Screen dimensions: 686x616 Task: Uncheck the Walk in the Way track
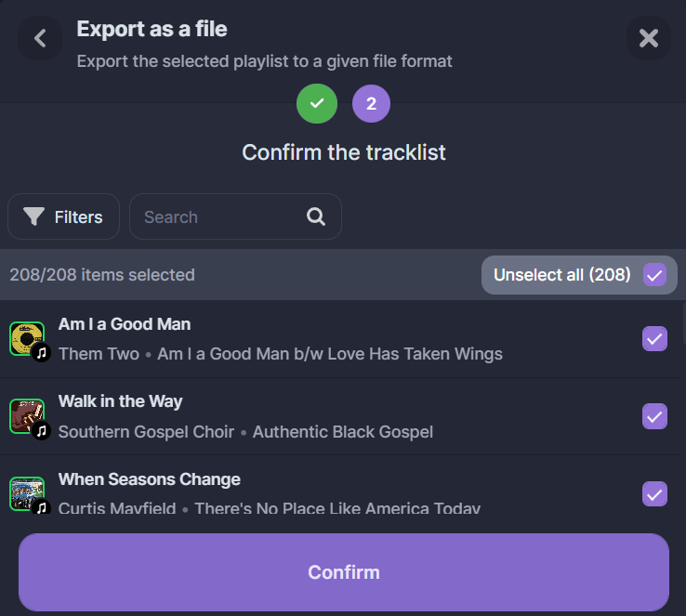(x=654, y=416)
